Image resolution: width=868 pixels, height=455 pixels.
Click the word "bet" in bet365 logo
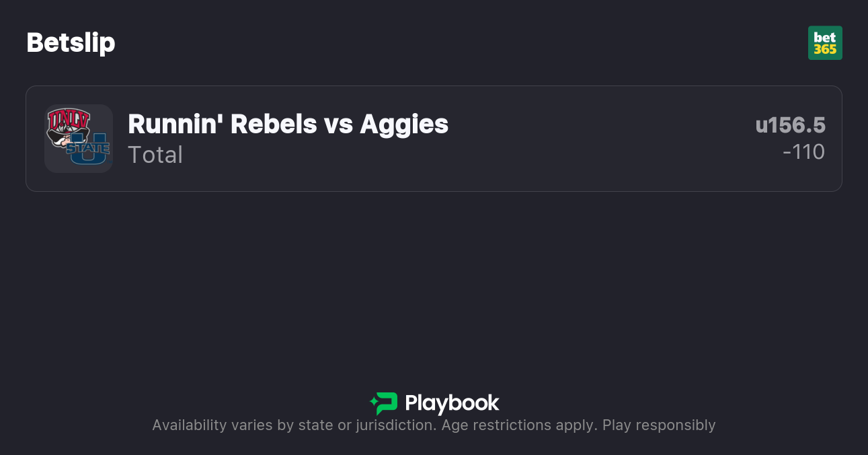point(825,37)
